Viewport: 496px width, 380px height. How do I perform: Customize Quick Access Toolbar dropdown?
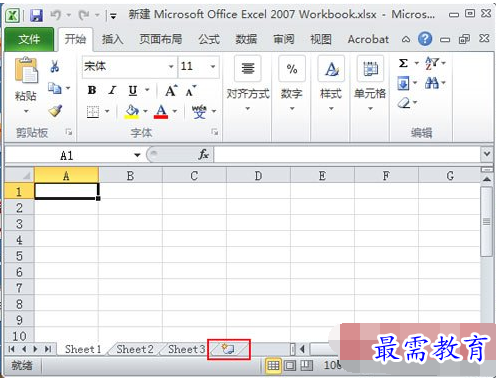pos(113,15)
